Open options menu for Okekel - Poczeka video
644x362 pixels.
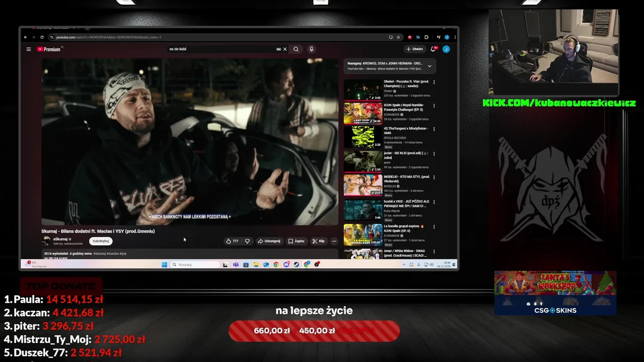coord(434,82)
